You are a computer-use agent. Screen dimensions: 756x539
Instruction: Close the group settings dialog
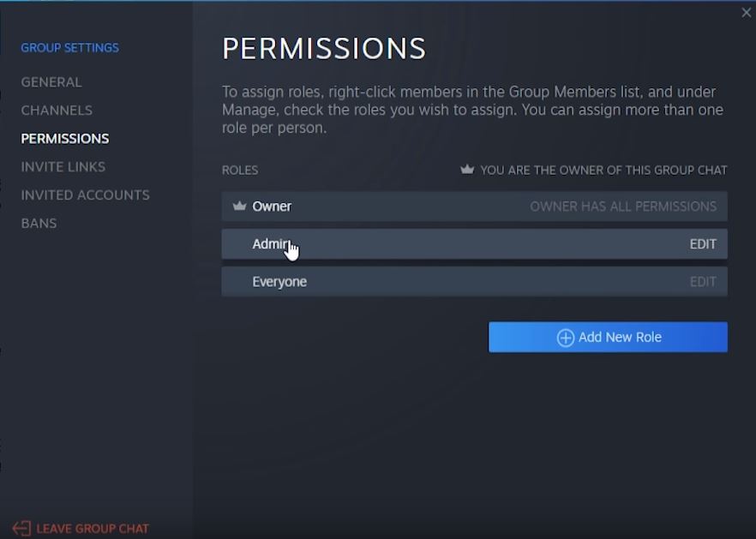tap(746, 13)
